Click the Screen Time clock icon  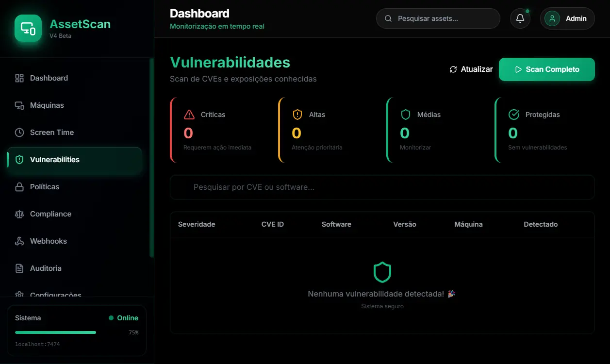pos(19,132)
